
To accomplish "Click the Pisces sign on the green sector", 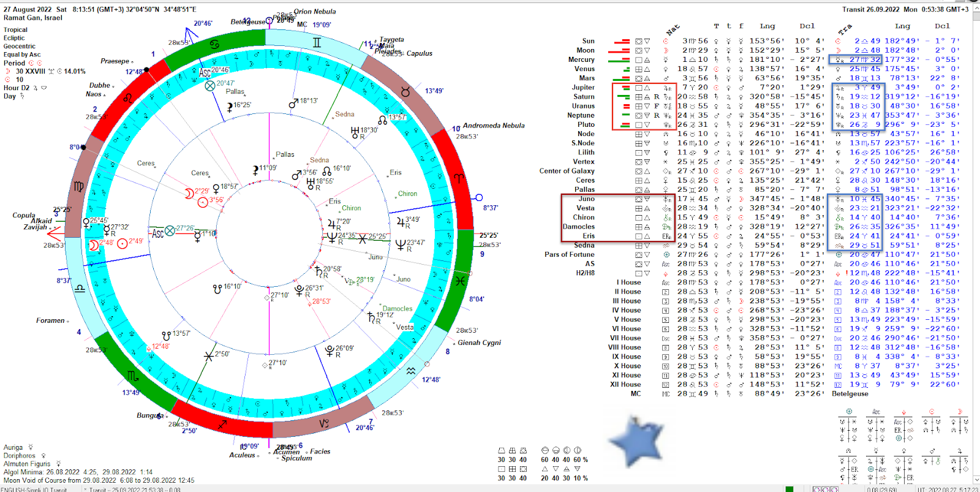I will [460, 280].
